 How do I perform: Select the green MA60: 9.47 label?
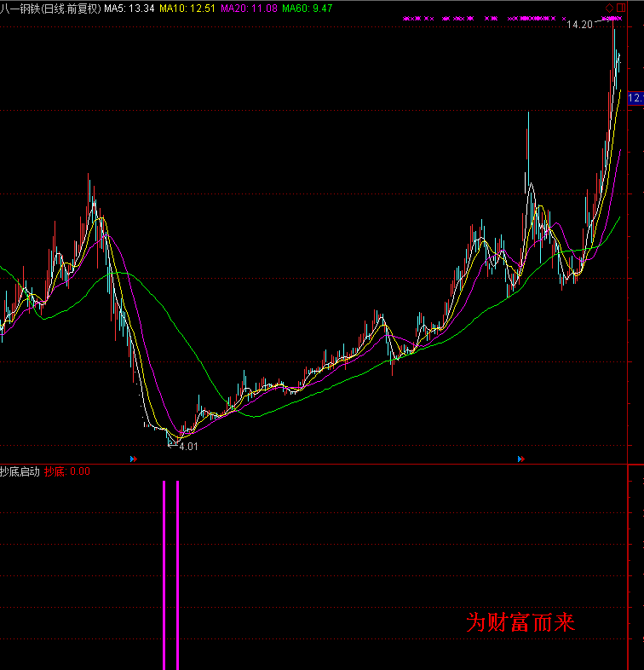click(x=308, y=9)
